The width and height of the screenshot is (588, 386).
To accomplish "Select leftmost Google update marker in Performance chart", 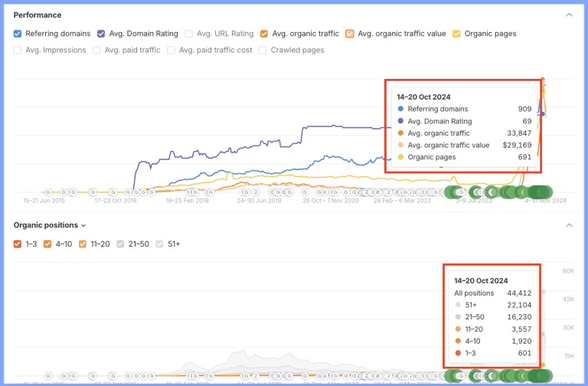I will [x=48, y=192].
